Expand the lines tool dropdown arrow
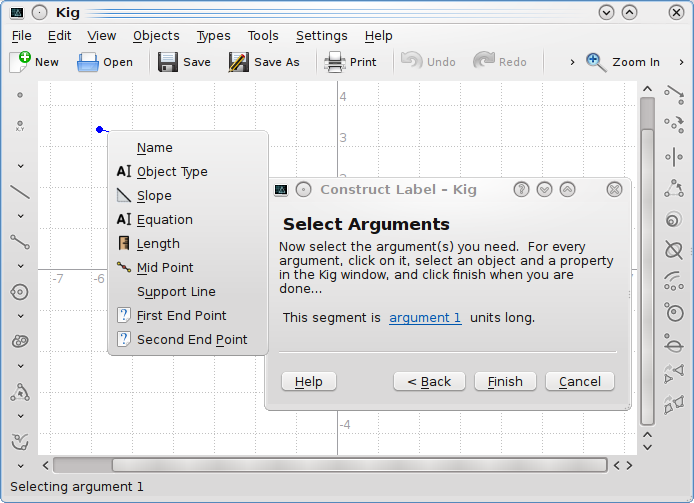 20,216
